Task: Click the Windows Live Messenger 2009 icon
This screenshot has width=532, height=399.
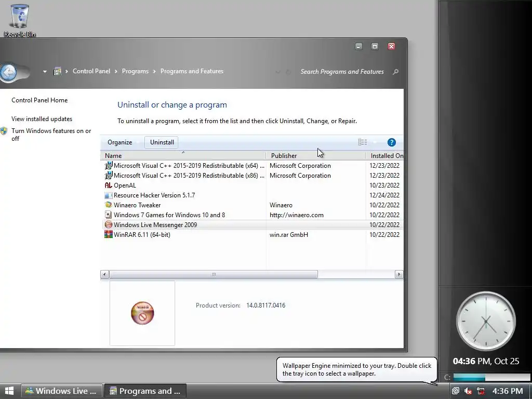Action: 108,224
